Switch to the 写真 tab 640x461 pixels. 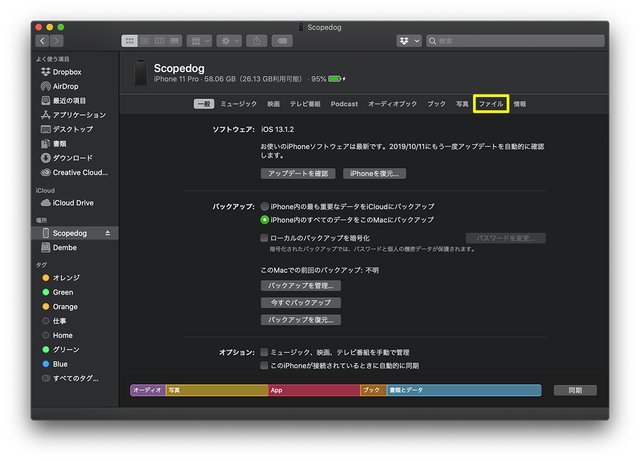coord(462,104)
